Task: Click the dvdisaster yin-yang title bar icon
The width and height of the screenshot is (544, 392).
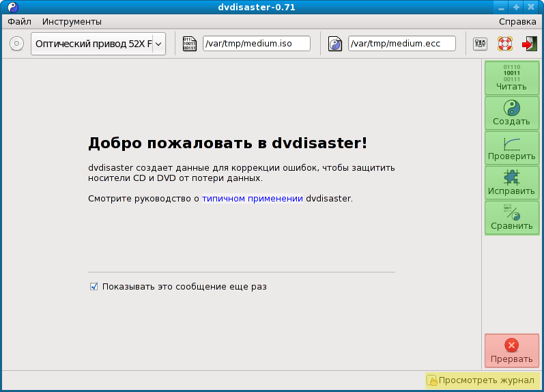Action: click(13, 8)
